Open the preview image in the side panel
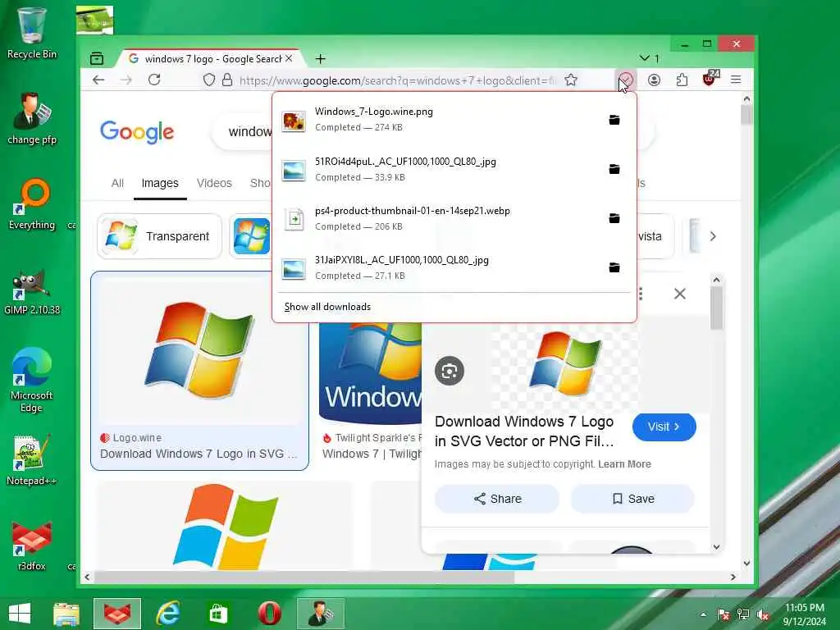This screenshot has height=630, width=840. 566,364
